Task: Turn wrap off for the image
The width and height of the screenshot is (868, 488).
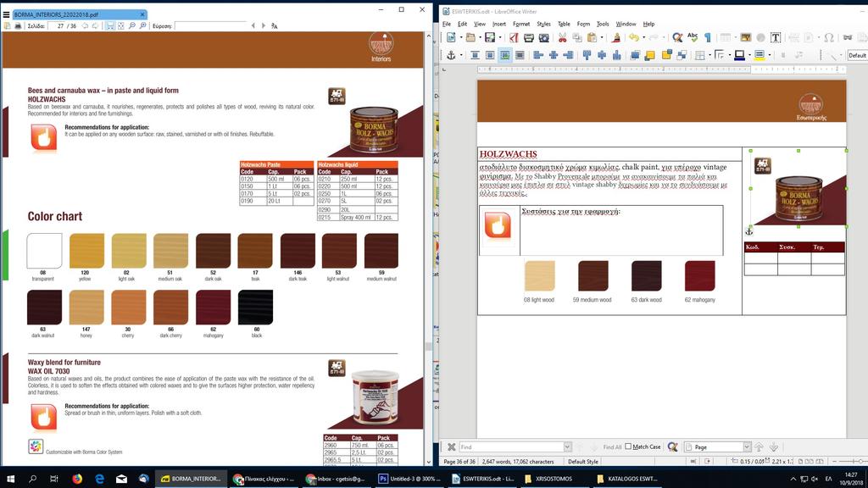Action: pos(475,55)
